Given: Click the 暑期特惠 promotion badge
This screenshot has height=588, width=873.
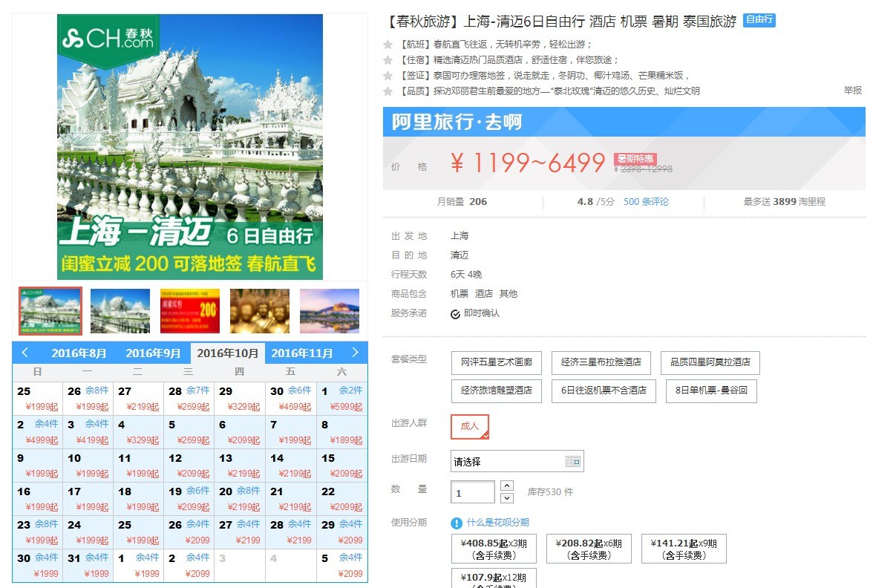Looking at the screenshot, I should coord(635,159).
